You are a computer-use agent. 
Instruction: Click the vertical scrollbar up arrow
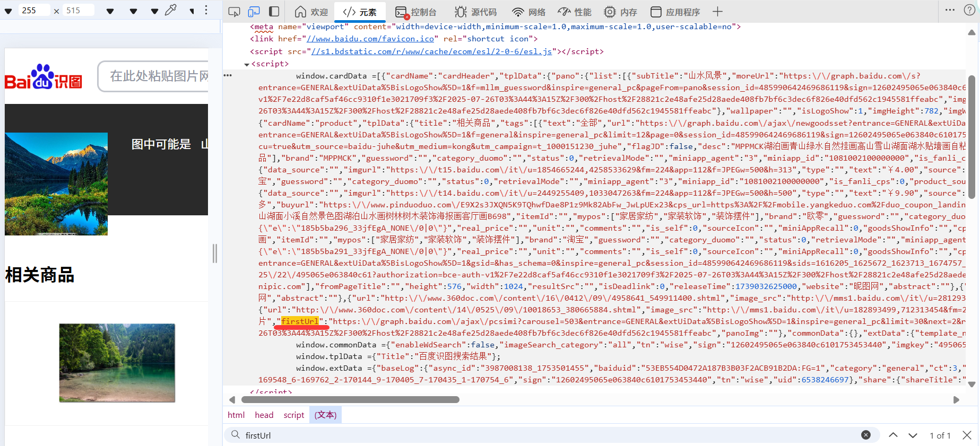coord(972,33)
